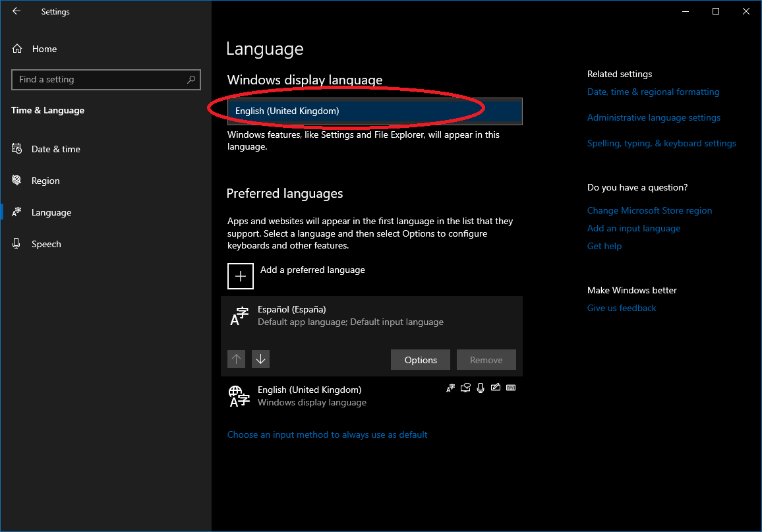Click the plus icon to add language
Viewport: 762px width, 532px height.
pyautogui.click(x=241, y=276)
